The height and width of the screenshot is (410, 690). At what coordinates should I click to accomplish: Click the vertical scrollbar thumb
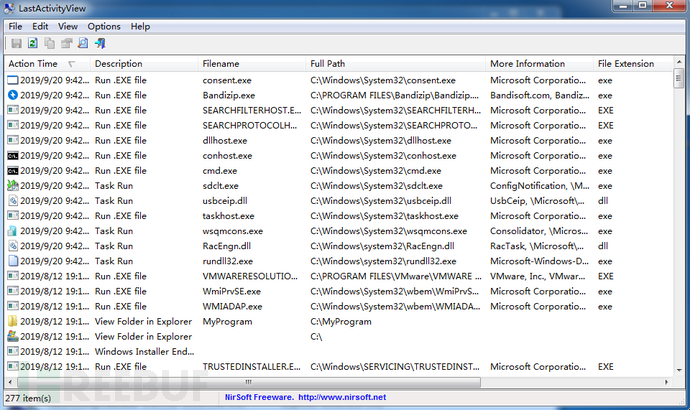679,78
